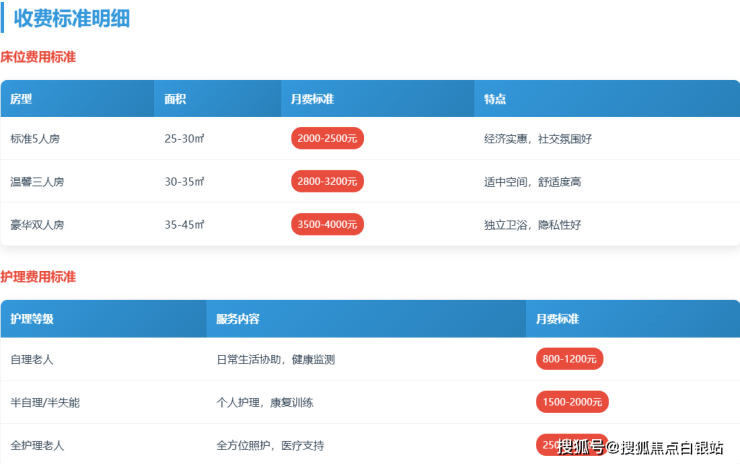Screen dimensions: 740x464
Task: Select the 特点 column header
Action: pos(494,99)
